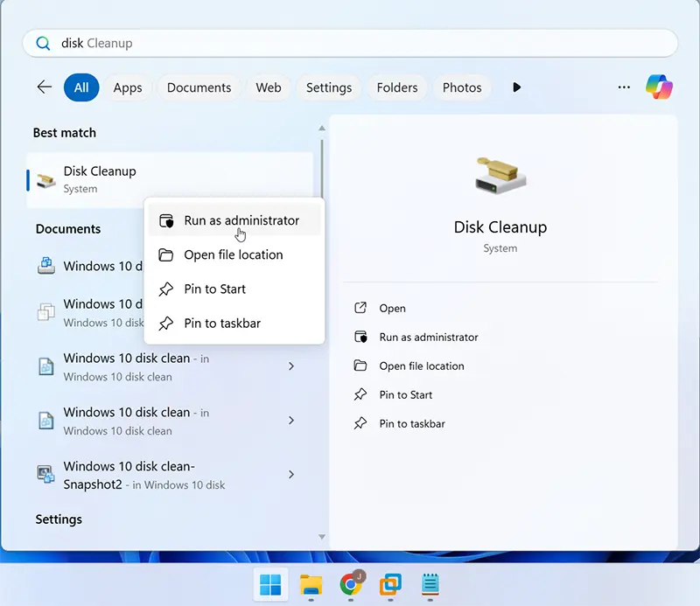Click the Snapshot2 document icon
The image size is (700, 606).
click(x=45, y=475)
